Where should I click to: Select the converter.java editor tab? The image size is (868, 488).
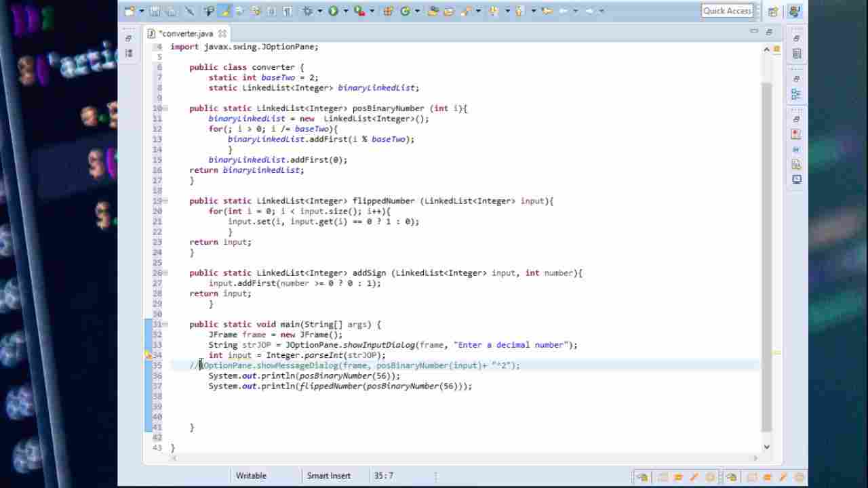[186, 33]
